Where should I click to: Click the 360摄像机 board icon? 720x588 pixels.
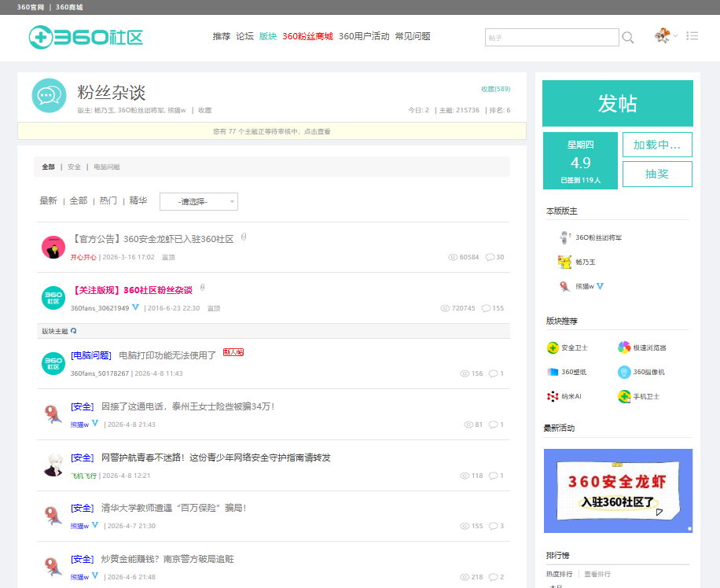(624, 372)
